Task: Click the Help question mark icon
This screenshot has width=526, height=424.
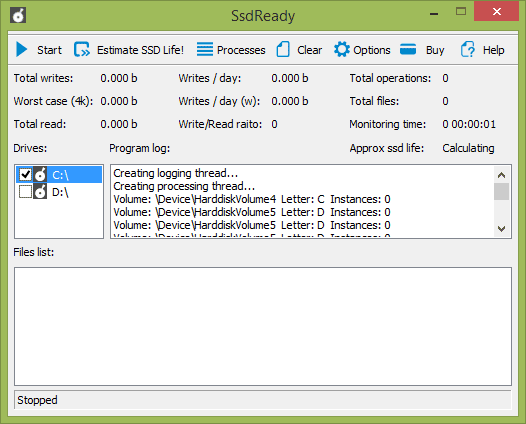Action: click(467, 49)
